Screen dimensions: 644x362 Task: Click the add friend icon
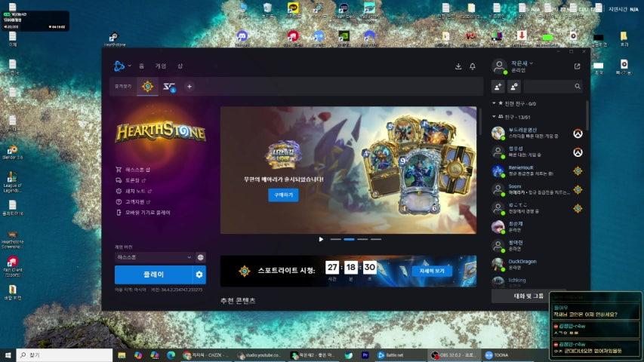(498, 87)
